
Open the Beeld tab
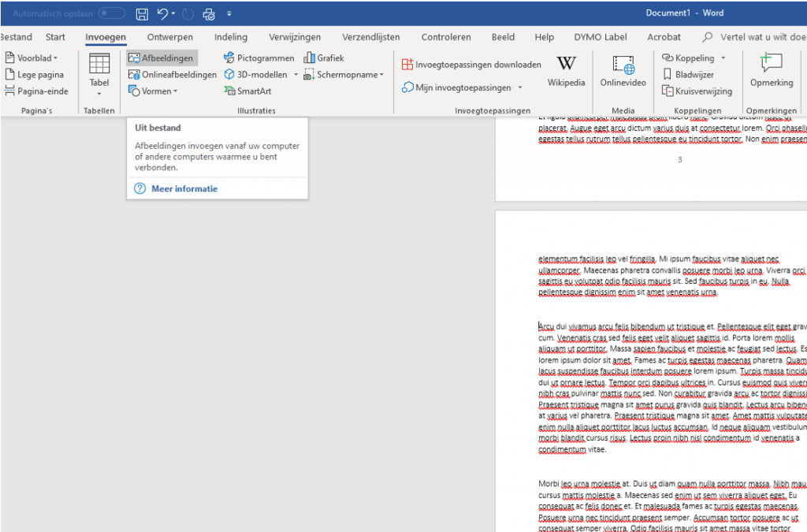point(503,37)
